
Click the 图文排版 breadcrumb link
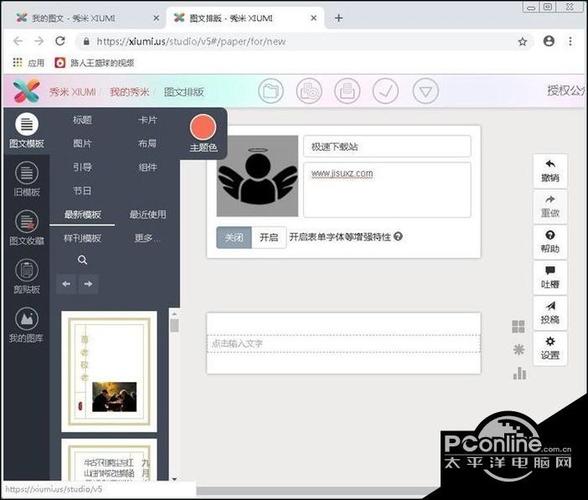pos(184,92)
